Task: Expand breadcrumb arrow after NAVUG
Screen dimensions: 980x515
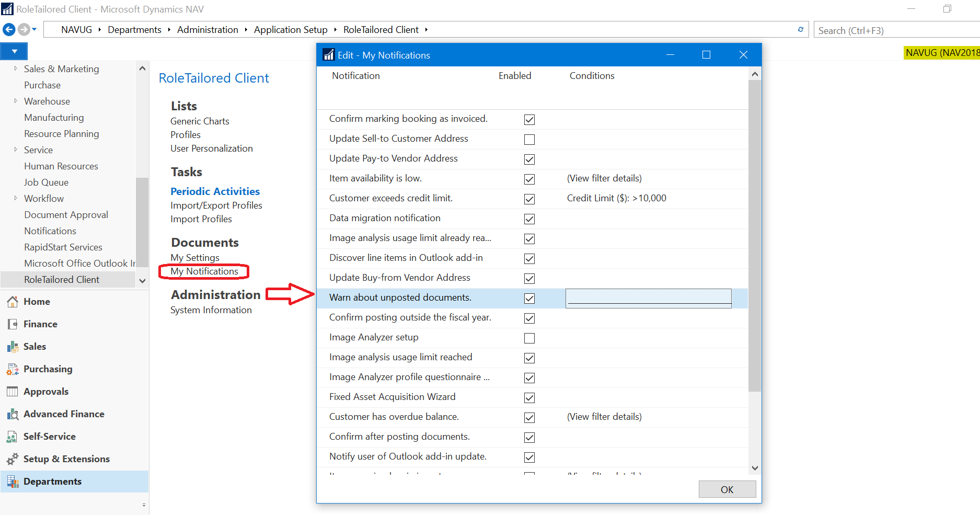Action: click(x=100, y=30)
